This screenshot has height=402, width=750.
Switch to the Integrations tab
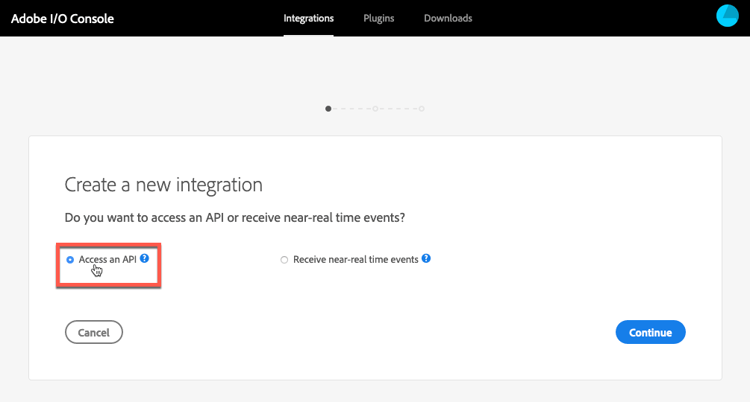pyautogui.click(x=309, y=18)
